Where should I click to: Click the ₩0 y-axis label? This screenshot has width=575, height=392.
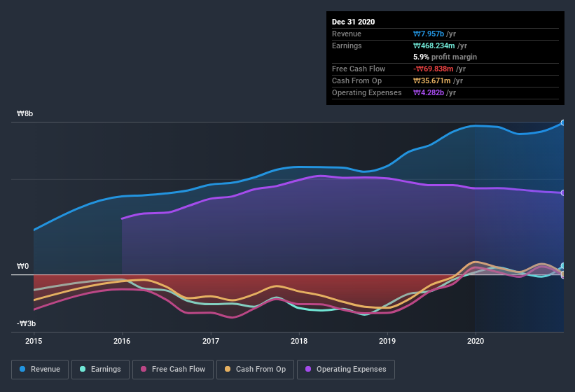22,266
